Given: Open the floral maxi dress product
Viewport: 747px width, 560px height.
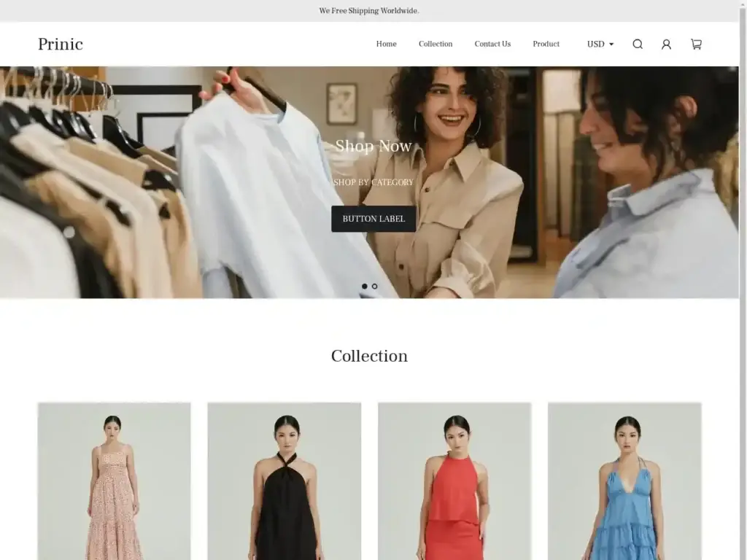Looking at the screenshot, I should (115, 481).
